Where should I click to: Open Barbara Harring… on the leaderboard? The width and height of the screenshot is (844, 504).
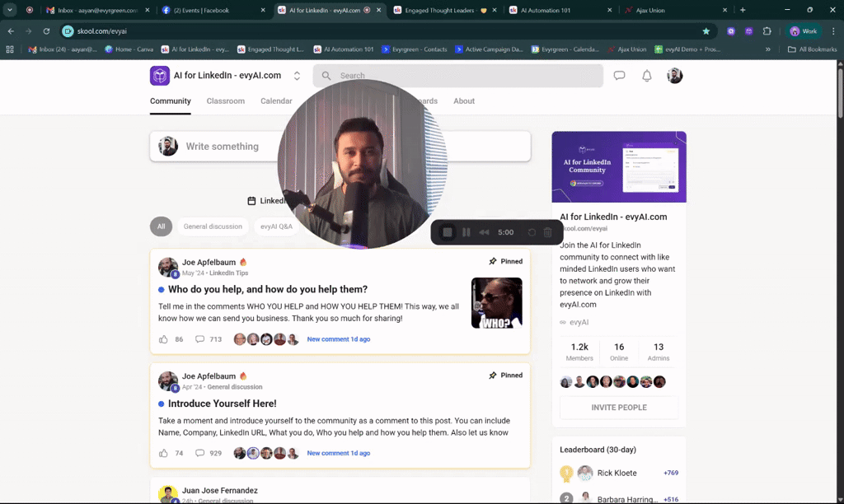pyautogui.click(x=627, y=500)
